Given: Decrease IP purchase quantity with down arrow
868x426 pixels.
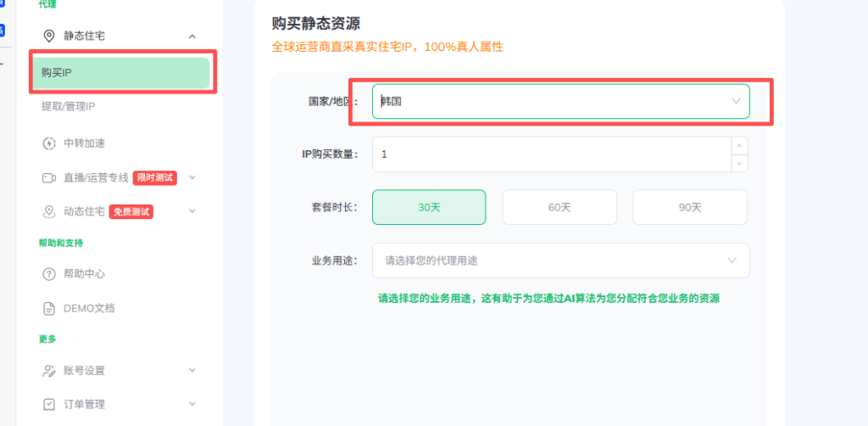Looking at the screenshot, I should (740, 163).
